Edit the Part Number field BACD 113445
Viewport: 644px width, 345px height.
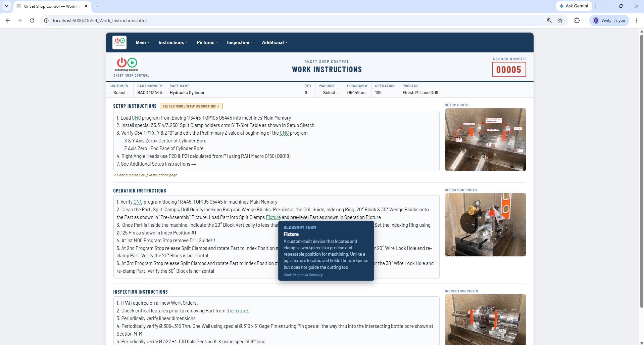[150, 93]
